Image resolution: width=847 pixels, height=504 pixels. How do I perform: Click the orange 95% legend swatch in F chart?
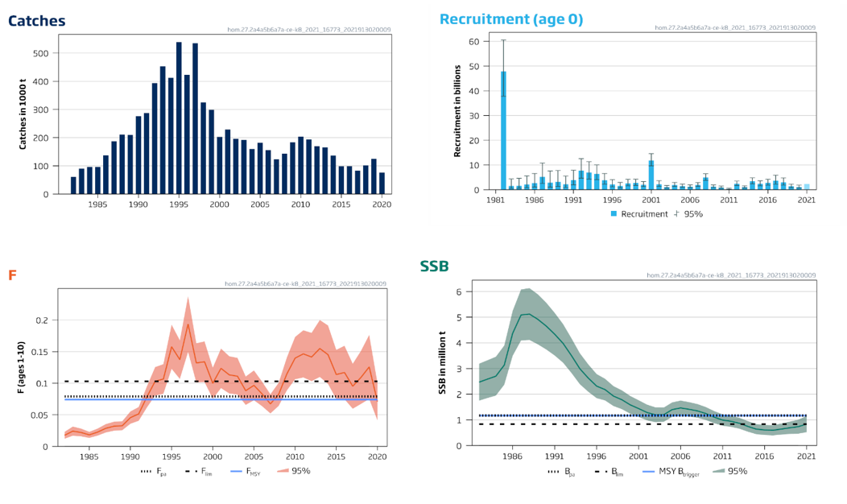pyautogui.click(x=283, y=471)
